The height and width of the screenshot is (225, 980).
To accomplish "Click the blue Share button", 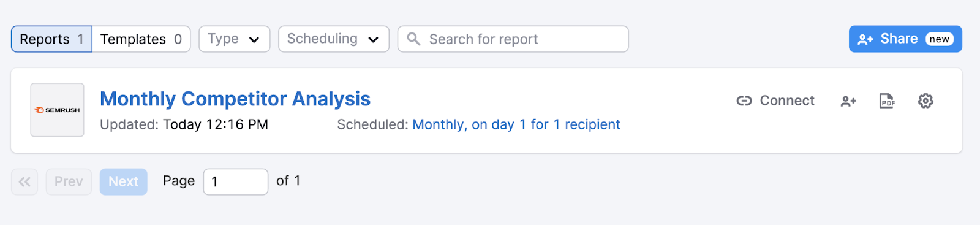I will pyautogui.click(x=905, y=39).
